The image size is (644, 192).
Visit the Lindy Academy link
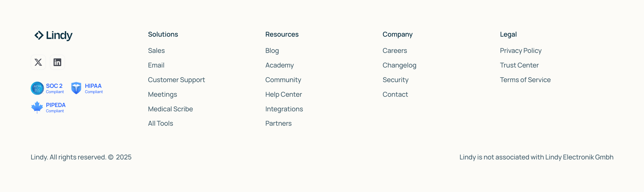[x=279, y=65]
